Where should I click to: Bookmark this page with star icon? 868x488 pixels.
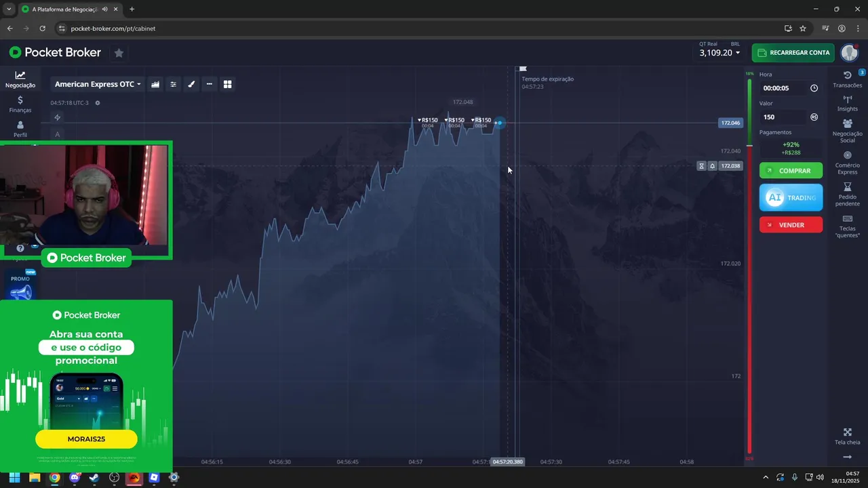pyautogui.click(x=803, y=28)
